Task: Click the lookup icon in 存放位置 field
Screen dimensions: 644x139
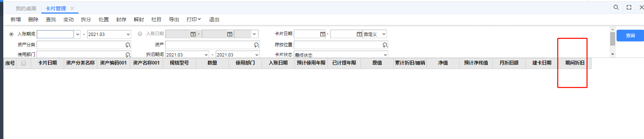Action: point(385,45)
